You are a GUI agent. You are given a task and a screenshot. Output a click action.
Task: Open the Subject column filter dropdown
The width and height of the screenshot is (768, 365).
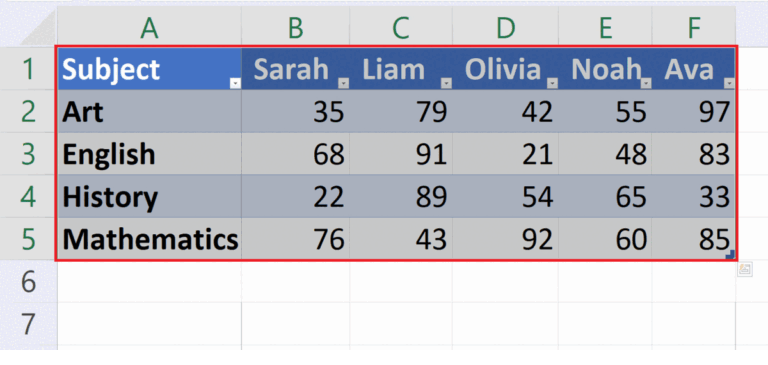tap(235, 83)
